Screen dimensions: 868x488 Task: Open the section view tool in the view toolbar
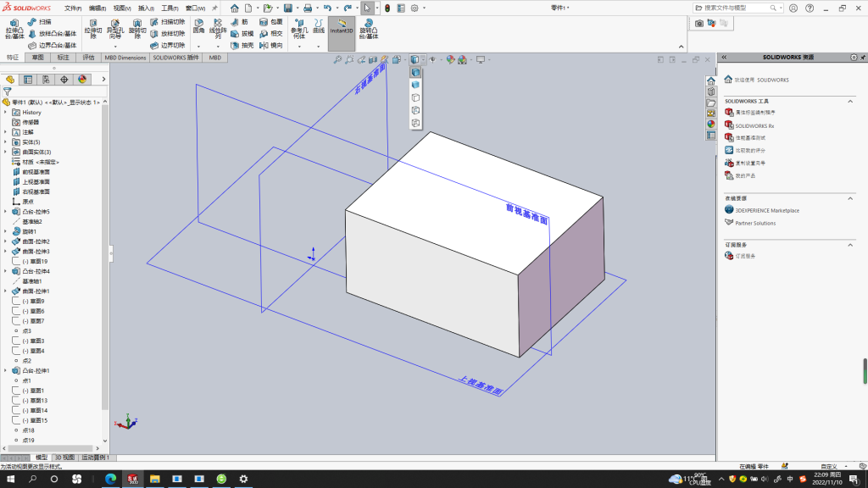point(373,60)
